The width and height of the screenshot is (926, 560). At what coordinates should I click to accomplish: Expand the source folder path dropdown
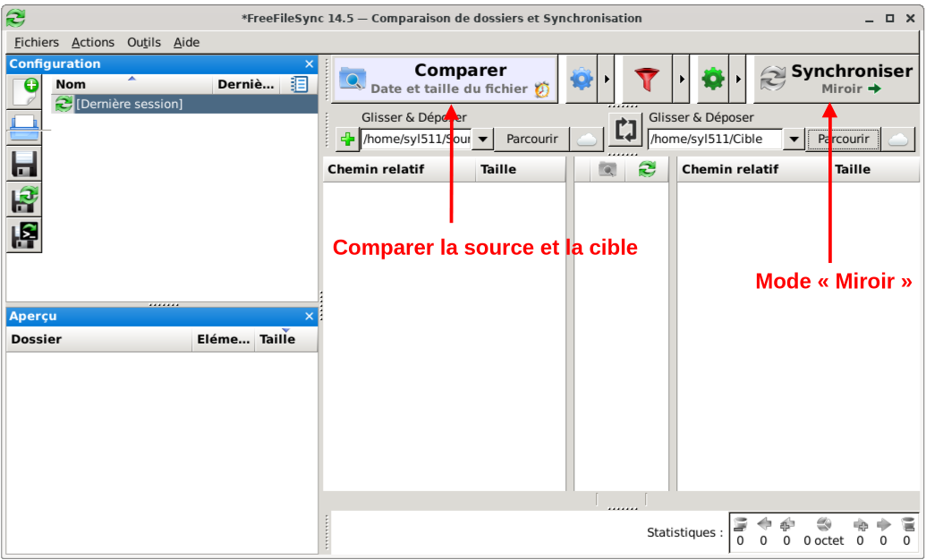(482, 140)
